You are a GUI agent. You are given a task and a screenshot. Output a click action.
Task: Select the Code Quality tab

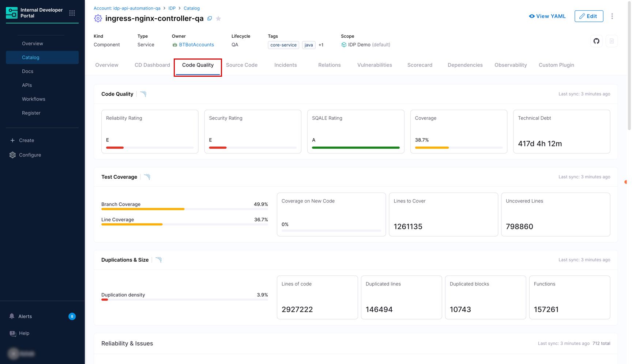click(198, 65)
